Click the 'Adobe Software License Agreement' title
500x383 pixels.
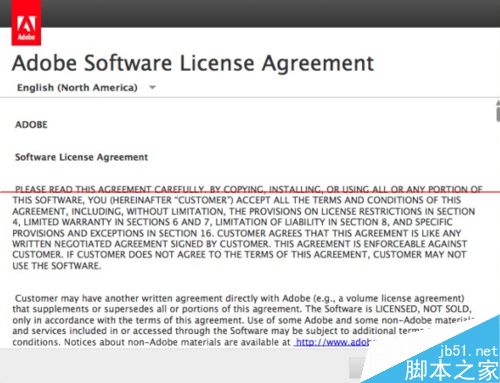pos(193,63)
